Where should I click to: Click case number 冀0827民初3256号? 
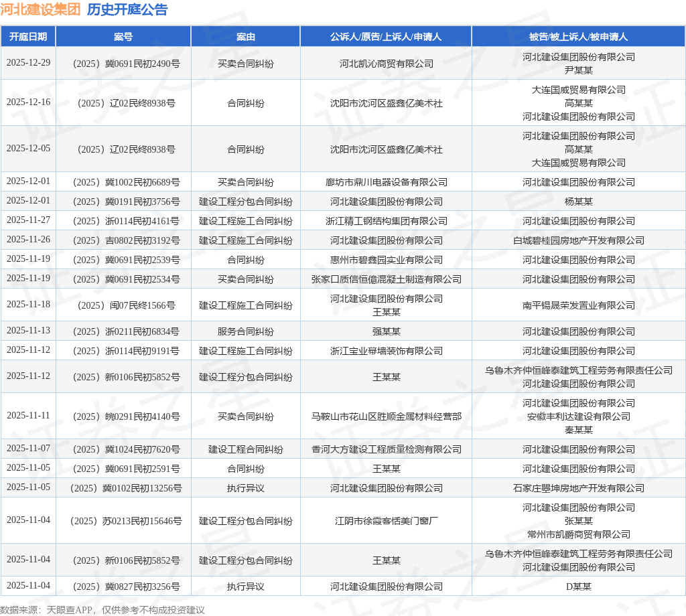coord(127,587)
